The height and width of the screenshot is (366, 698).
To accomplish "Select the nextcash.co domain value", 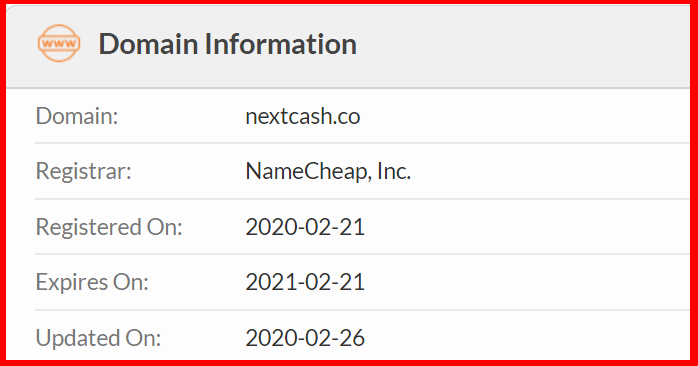I will [x=303, y=116].
